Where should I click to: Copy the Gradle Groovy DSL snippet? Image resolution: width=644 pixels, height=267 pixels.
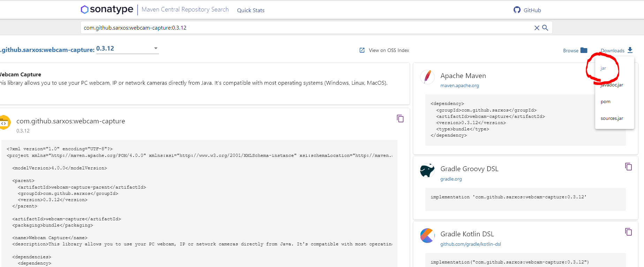coord(628,167)
